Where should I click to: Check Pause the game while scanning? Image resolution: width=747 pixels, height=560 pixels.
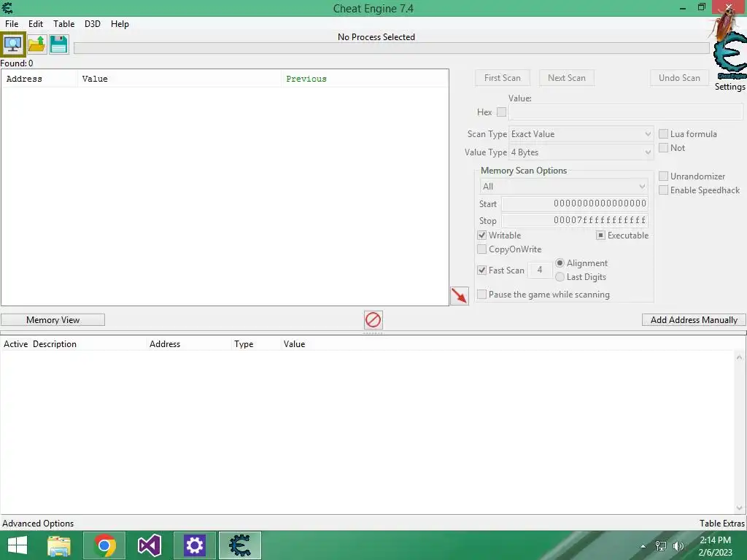click(x=481, y=295)
